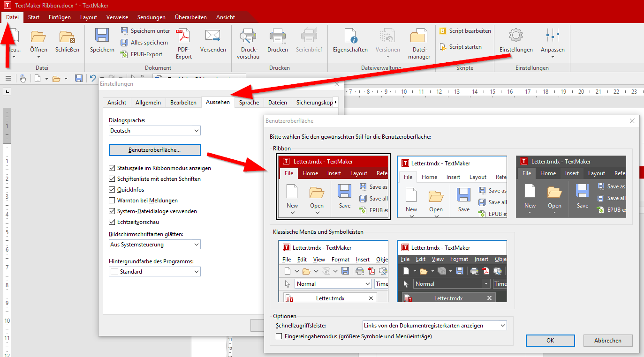644x357 pixels.
Task: Click the Speichern floppy disk icon
Action: pos(102,36)
